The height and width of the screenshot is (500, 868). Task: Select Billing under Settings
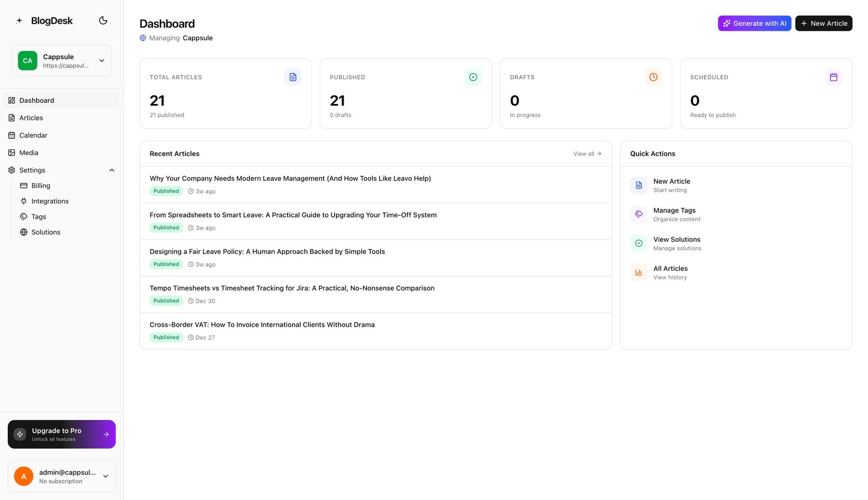41,185
